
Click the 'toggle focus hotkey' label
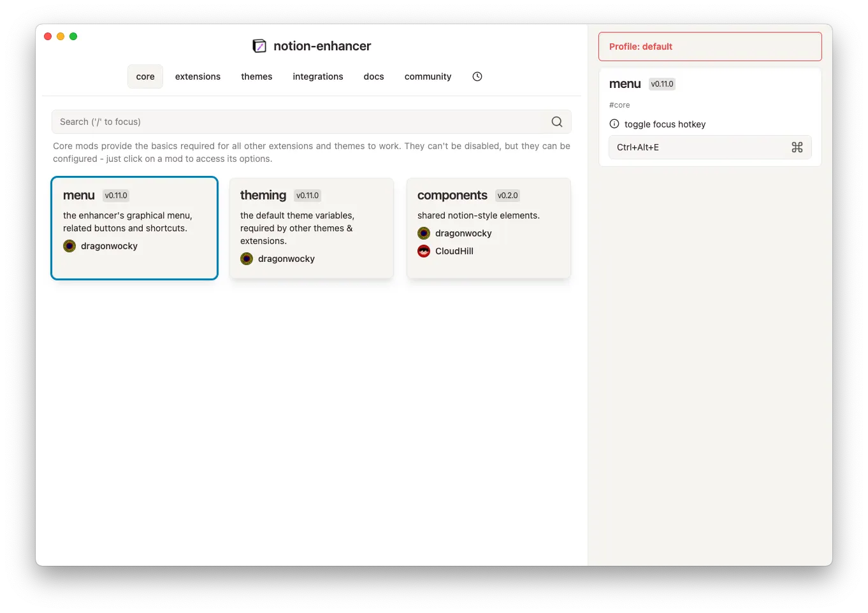tap(665, 124)
